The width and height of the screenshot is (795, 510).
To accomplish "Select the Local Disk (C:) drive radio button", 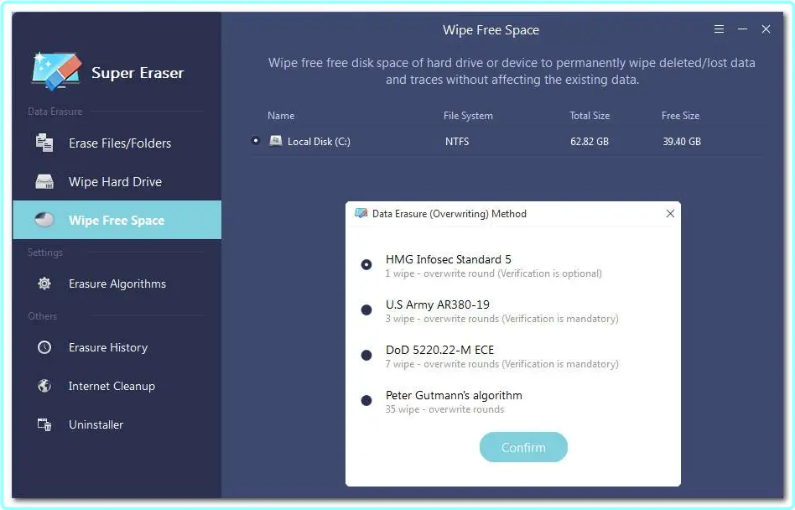I will pyautogui.click(x=256, y=141).
